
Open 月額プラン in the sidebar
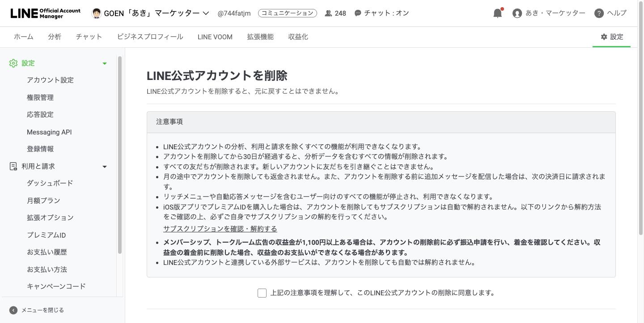click(x=43, y=201)
